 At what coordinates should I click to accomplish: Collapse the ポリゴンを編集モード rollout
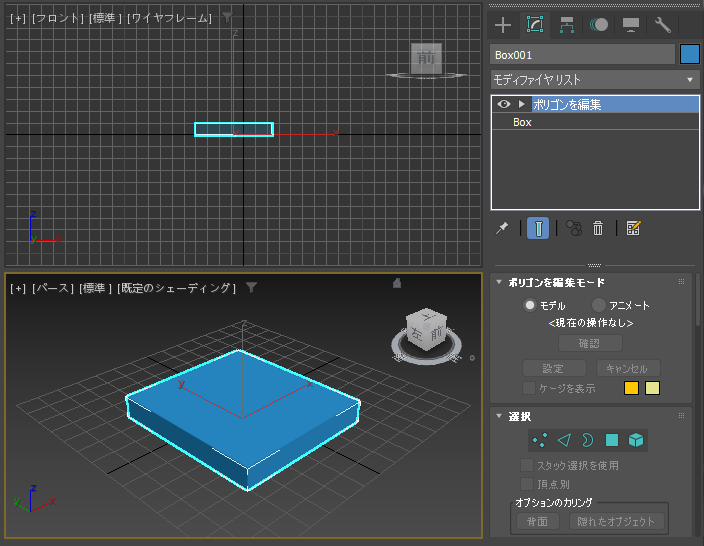click(x=499, y=282)
